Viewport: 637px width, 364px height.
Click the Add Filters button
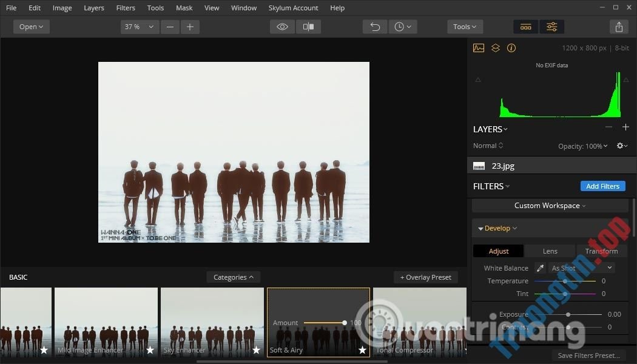click(602, 186)
